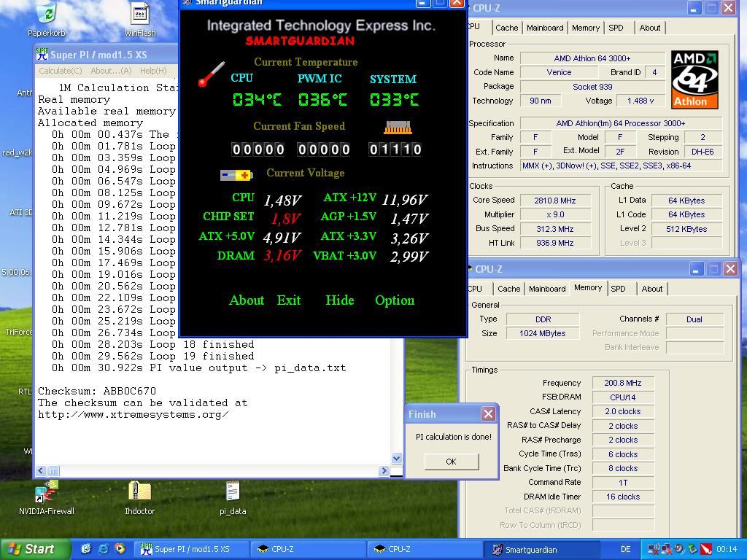Click the Multiplier value x 9.0
The height and width of the screenshot is (560, 747).
tap(555, 215)
